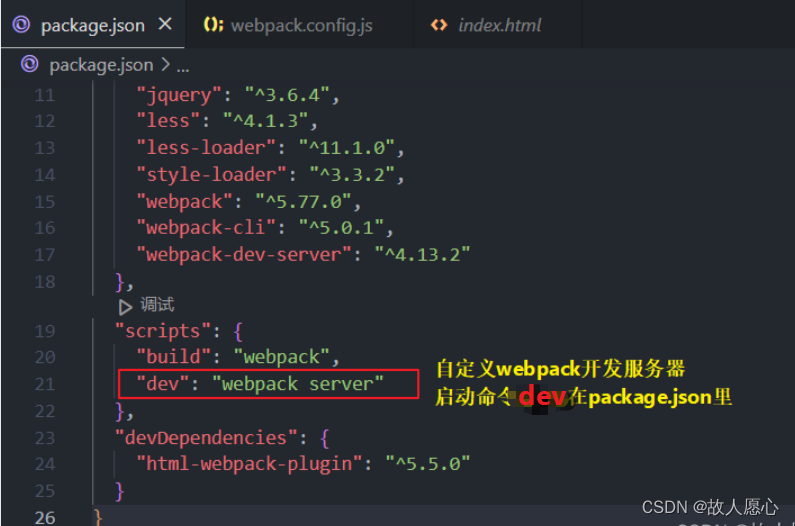Click the "^5.77.0" version value
Image resolution: width=795 pixels, height=526 pixels.
pyautogui.click(x=304, y=201)
